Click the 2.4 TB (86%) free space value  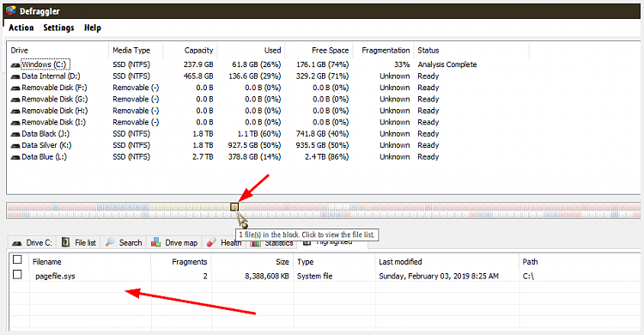(x=326, y=156)
